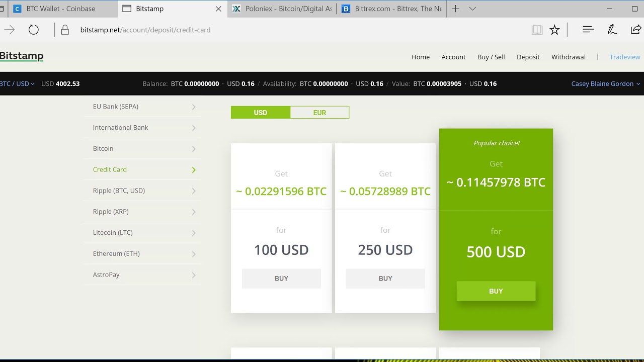Click chevron next to Ripple (BTC, USD)
The image size is (644, 362).
tap(194, 191)
